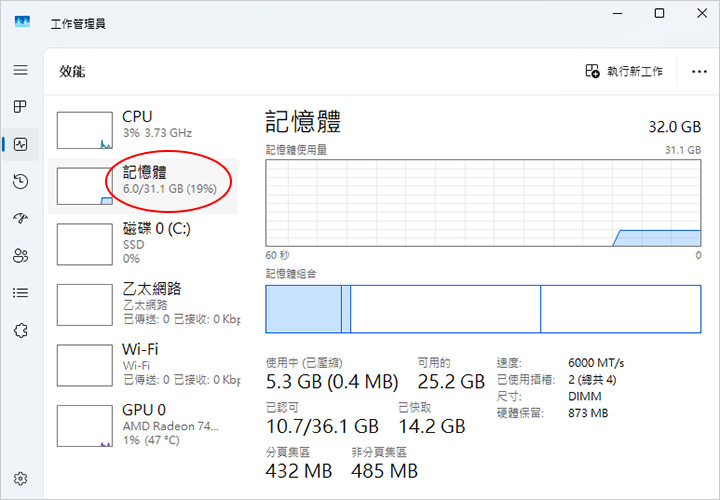This screenshot has height=500, width=720.
Task: Open the App history page icon
Action: [21, 181]
